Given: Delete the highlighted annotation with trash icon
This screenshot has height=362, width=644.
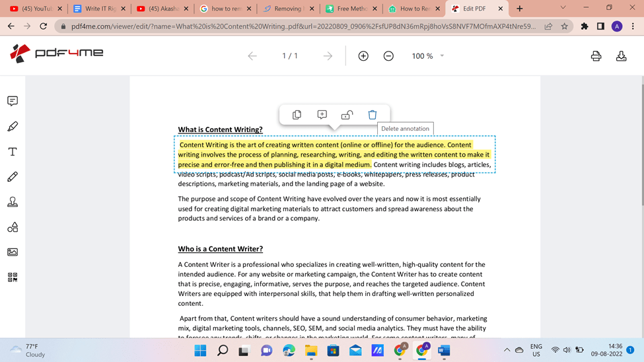Looking at the screenshot, I should pos(372,115).
